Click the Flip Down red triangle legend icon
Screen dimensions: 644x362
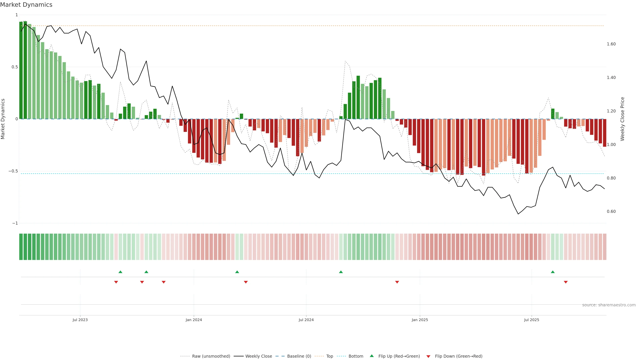428,356
